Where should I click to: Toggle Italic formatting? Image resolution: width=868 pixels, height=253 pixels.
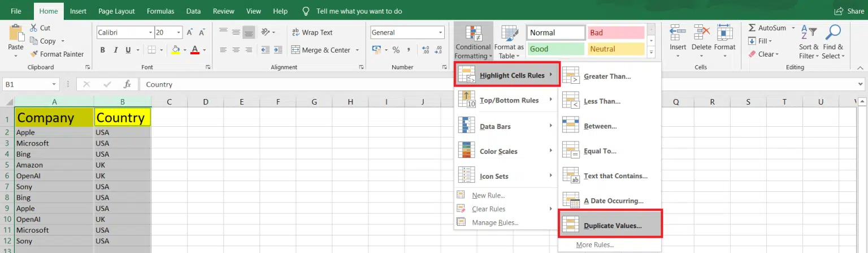pyautogui.click(x=117, y=50)
